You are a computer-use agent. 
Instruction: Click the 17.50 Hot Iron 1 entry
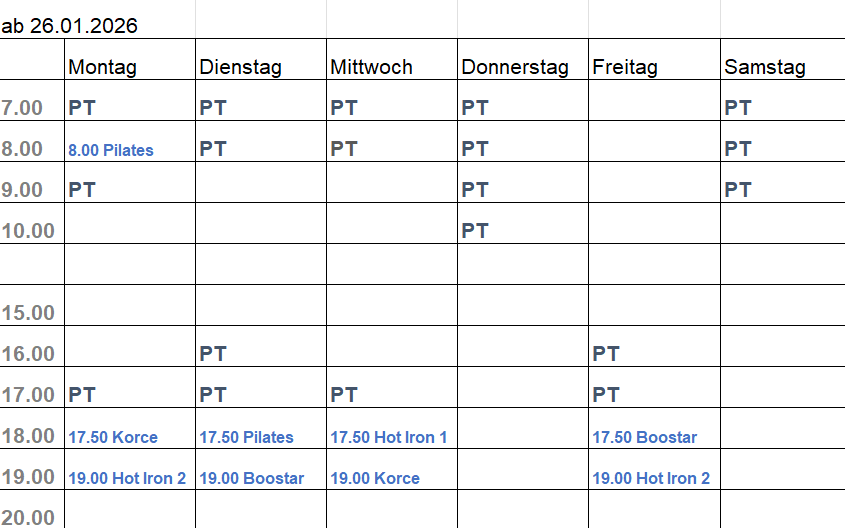389,437
